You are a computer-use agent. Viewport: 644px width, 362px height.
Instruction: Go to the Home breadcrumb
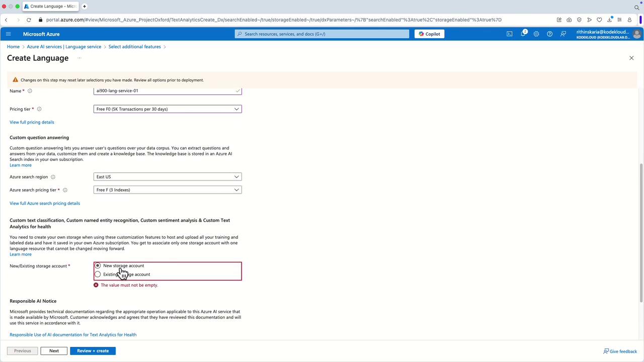[x=13, y=47]
